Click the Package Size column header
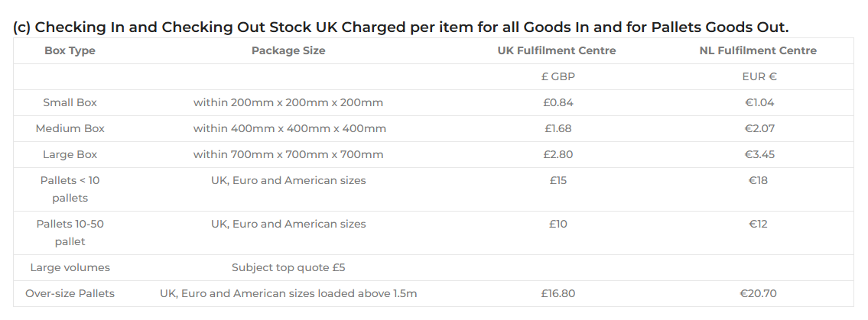Viewport: 868px width, 320px height. [288, 50]
